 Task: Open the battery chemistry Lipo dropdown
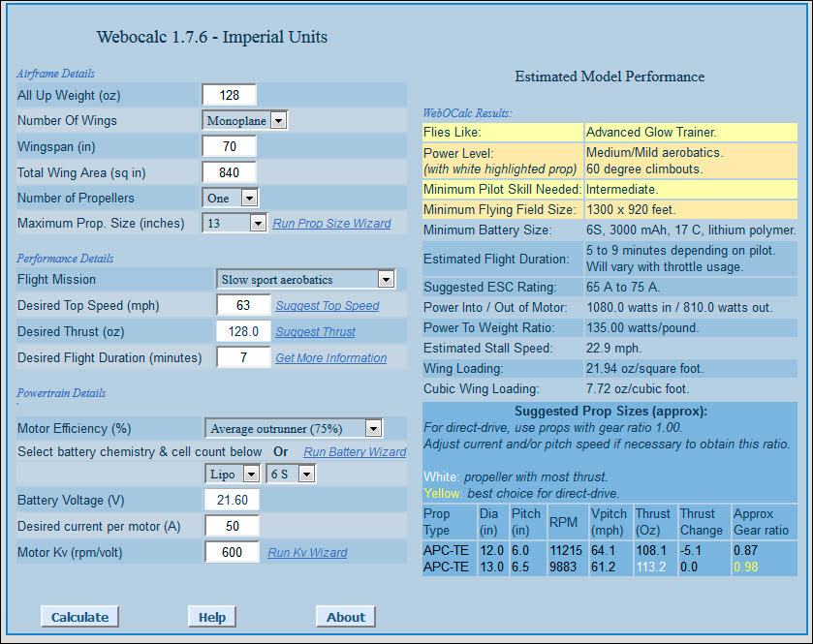(x=250, y=474)
